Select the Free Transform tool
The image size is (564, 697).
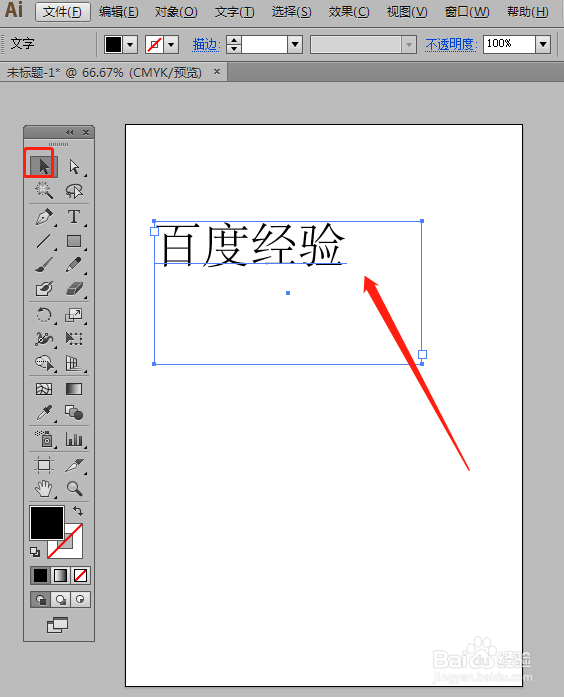[74, 339]
